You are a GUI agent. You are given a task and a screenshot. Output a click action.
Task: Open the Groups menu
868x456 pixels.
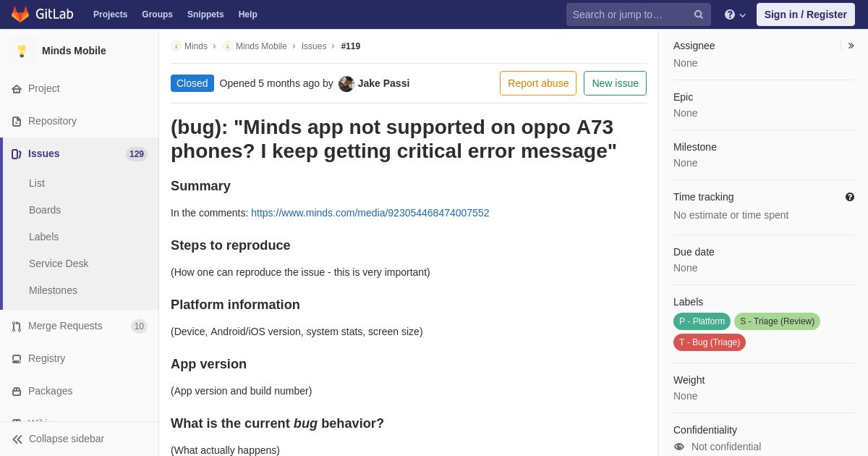[x=157, y=14]
